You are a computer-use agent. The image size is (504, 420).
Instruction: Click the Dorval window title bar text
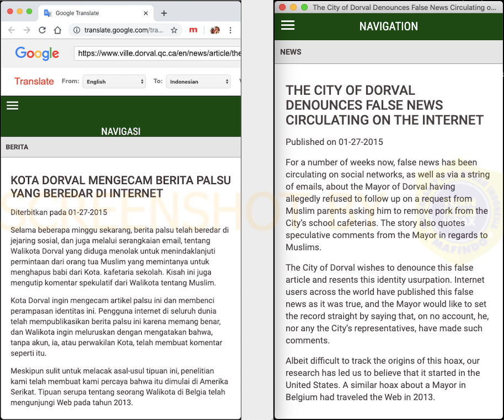click(404, 7)
